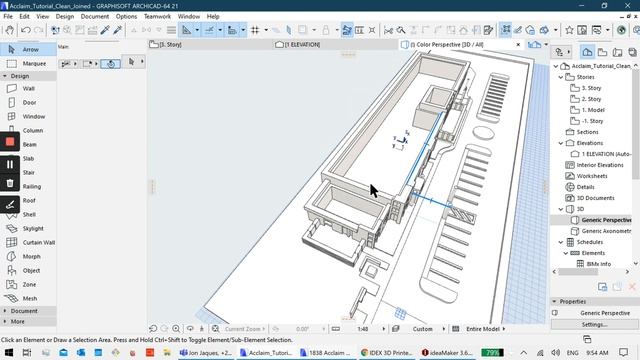Screen dimensions: 640x360
Task: Open the File menu
Action: click(x=8, y=16)
